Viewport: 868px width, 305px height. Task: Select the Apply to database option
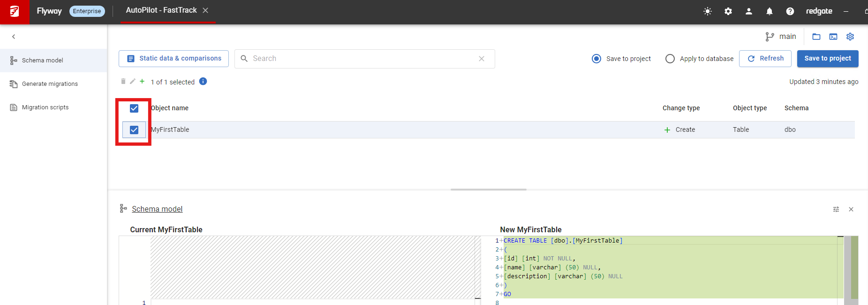tap(670, 59)
